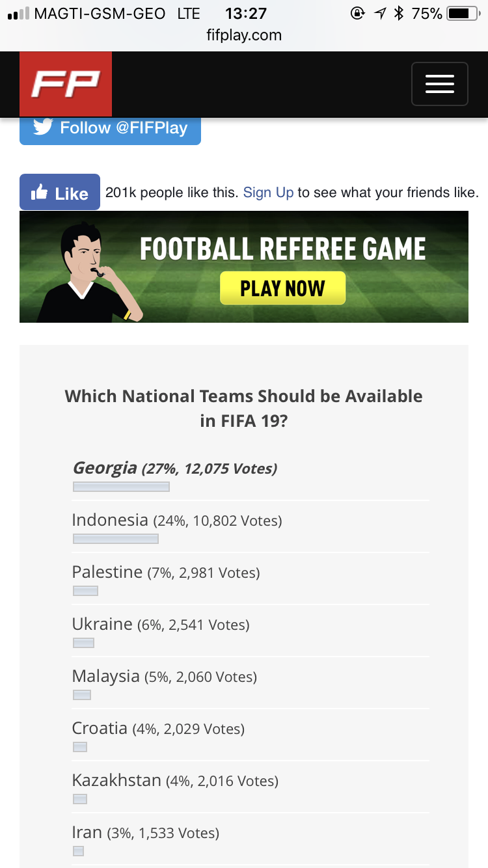
Task: Click the Sign Up link
Action: pyautogui.click(x=268, y=193)
